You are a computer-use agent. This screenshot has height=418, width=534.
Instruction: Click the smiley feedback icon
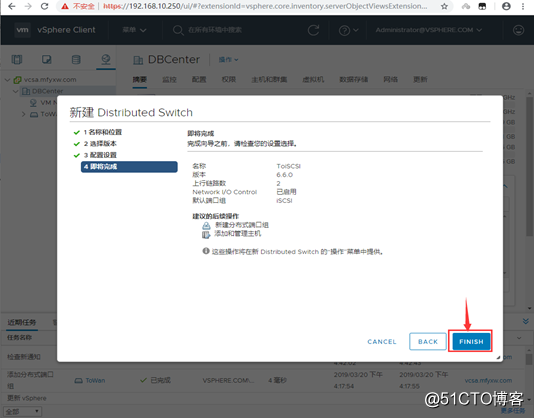518,30
